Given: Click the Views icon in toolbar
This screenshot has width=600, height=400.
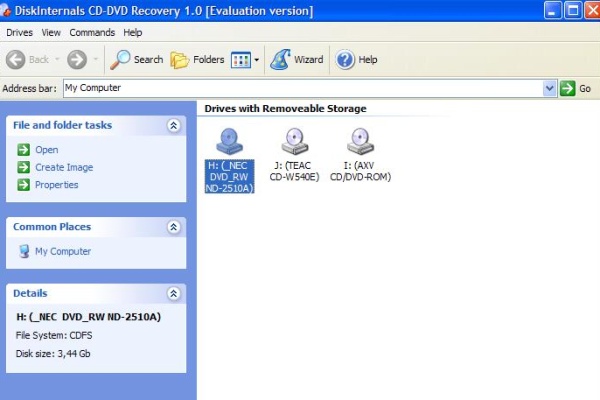Looking at the screenshot, I should 241,60.
